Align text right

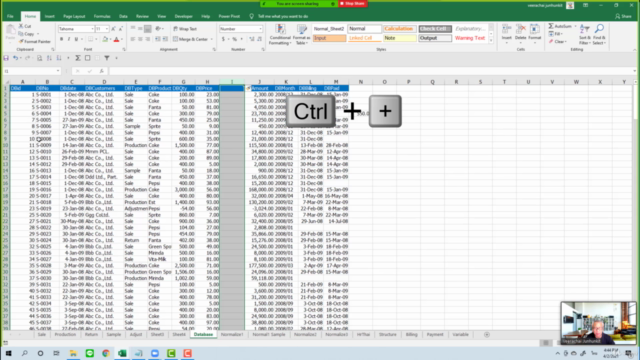coord(147,39)
